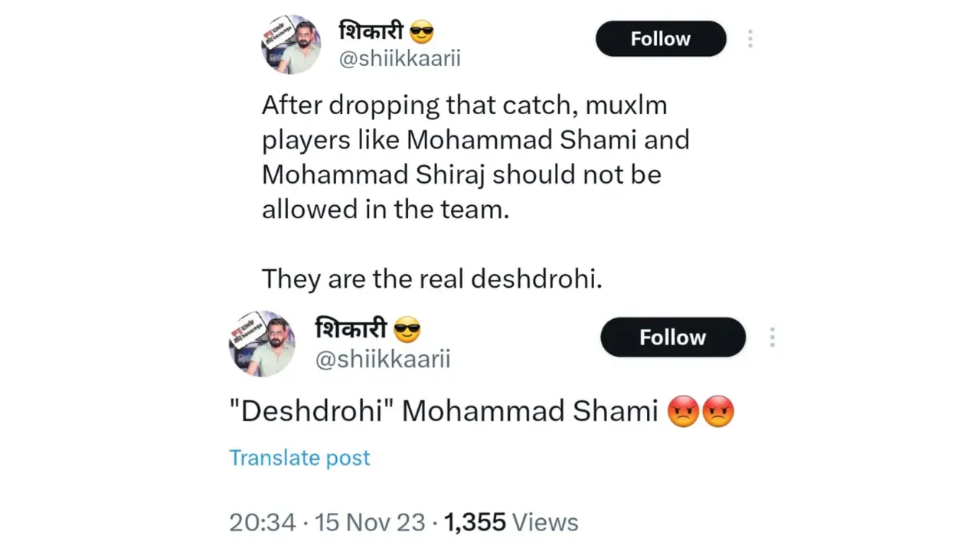980x551 pixels.
Task: Follow the author of the upper post
Action: 660,39
